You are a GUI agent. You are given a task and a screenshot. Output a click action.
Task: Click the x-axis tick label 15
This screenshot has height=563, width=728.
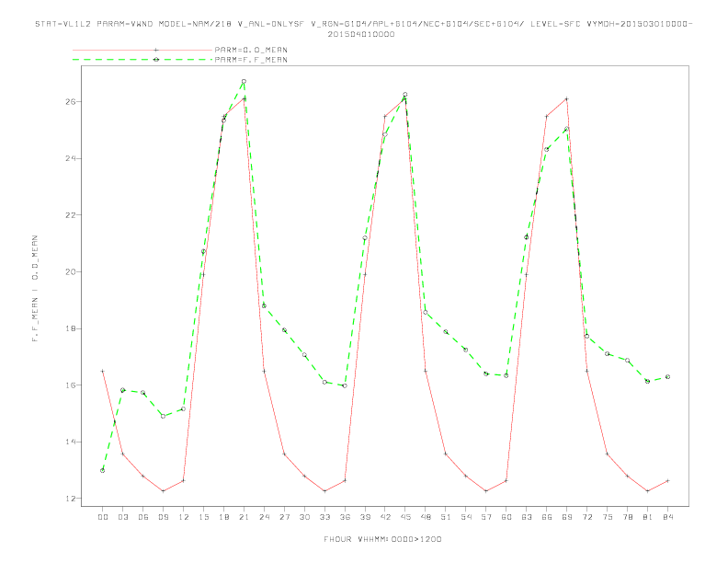click(203, 517)
